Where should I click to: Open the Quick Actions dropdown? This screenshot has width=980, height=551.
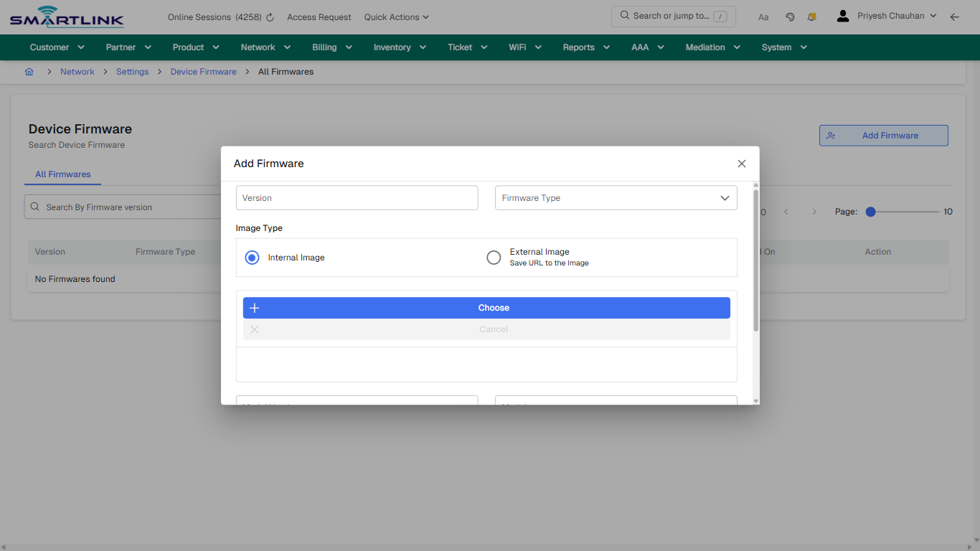tap(395, 17)
